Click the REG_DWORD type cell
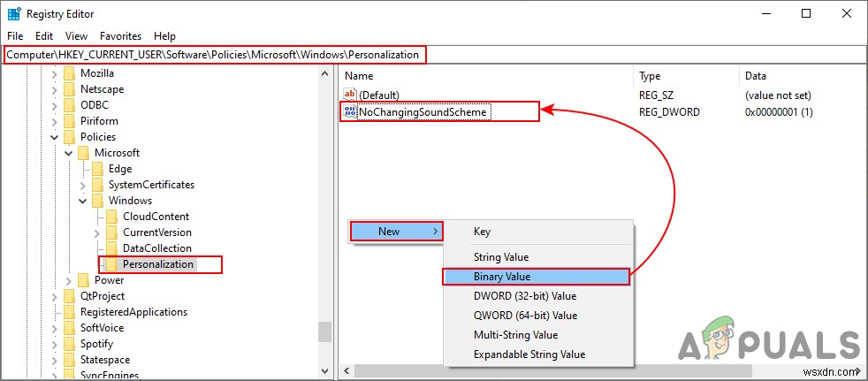868x381 pixels. (669, 112)
